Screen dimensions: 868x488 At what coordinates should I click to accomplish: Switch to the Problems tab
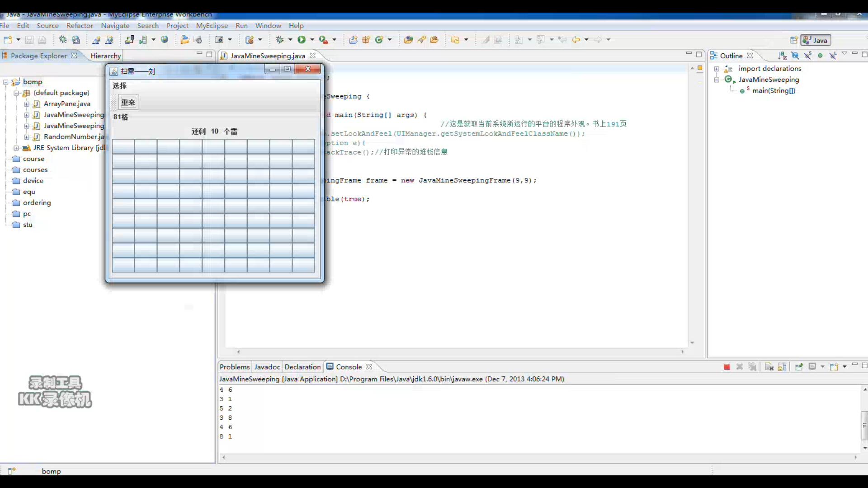click(x=234, y=367)
